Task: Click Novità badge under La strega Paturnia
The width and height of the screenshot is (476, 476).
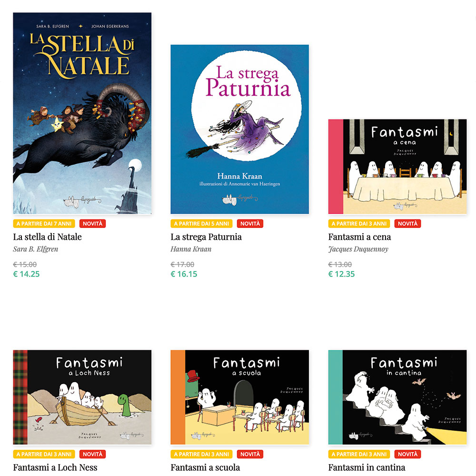Action: click(x=250, y=224)
